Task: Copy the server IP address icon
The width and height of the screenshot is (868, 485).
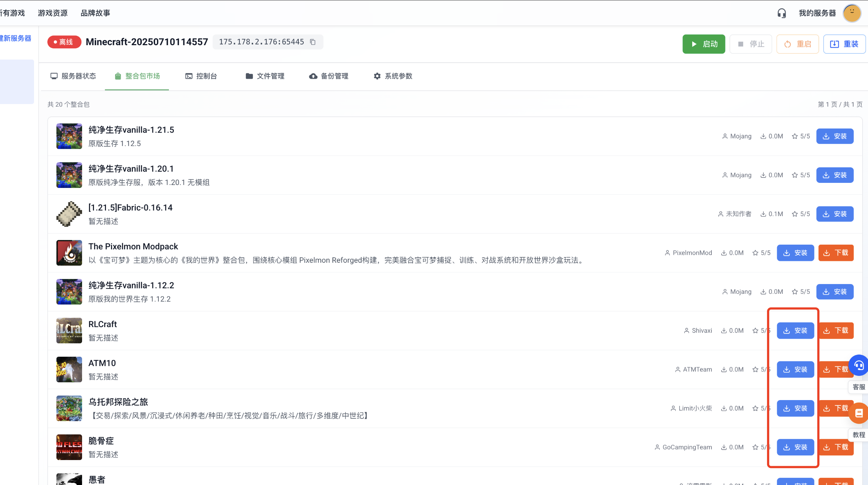Action: (313, 42)
